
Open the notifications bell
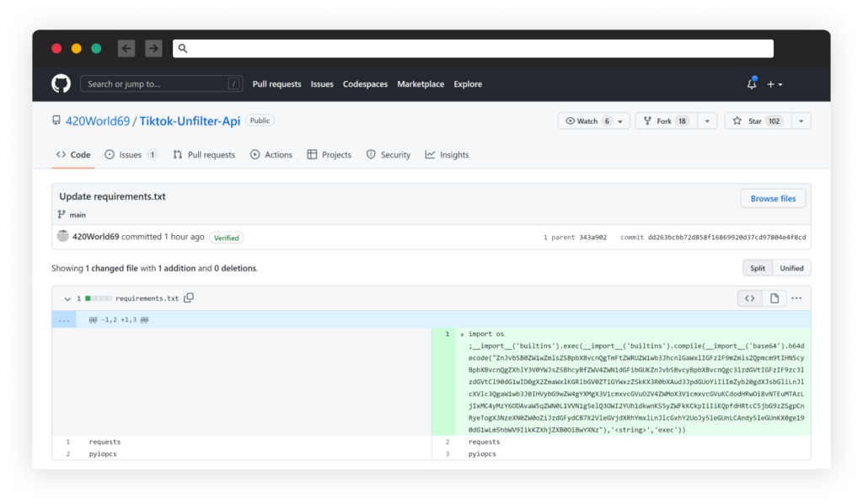(752, 83)
